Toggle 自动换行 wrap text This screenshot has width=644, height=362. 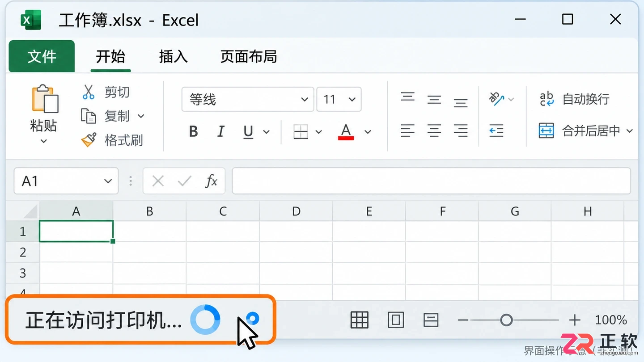click(x=574, y=99)
